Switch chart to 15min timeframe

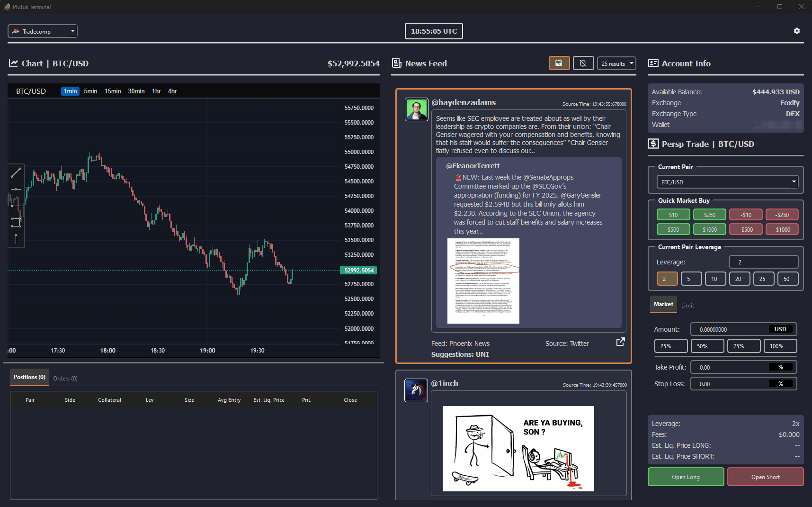pyautogui.click(x=113, y=91)
